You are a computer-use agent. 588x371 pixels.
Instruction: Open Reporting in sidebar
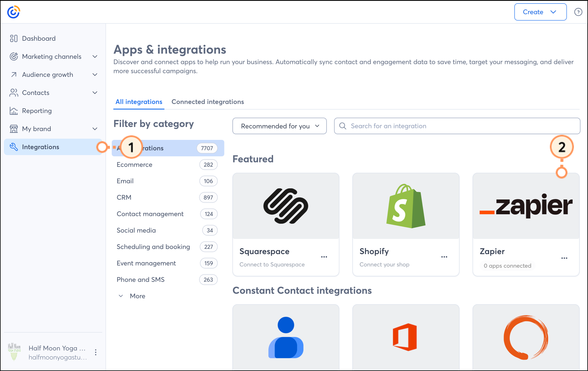point(53,111)
